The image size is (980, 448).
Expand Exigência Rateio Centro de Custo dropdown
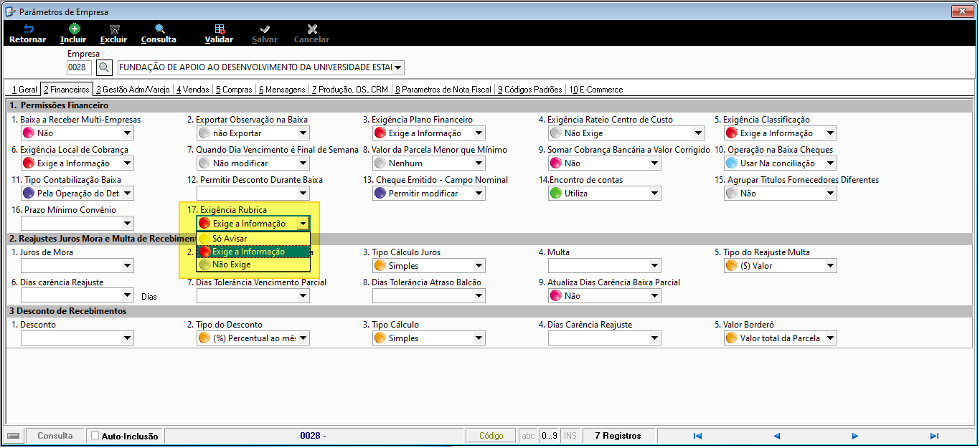click(x=698, y=133)
